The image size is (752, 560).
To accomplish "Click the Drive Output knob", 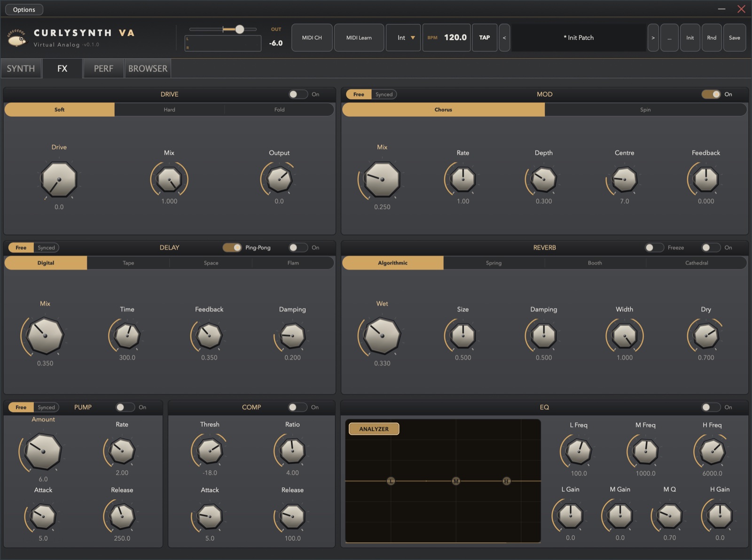I will coord(279,179).
